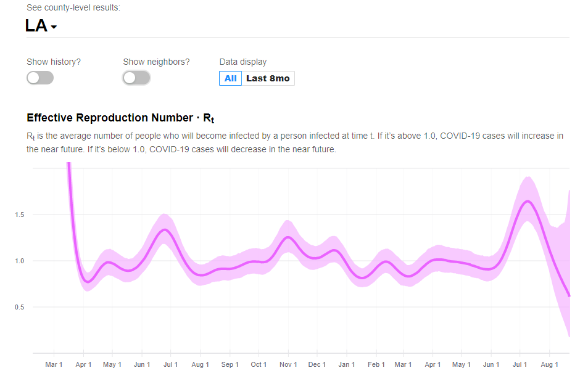
Task: Toggle the Show history switch
Action: [40, 78]
